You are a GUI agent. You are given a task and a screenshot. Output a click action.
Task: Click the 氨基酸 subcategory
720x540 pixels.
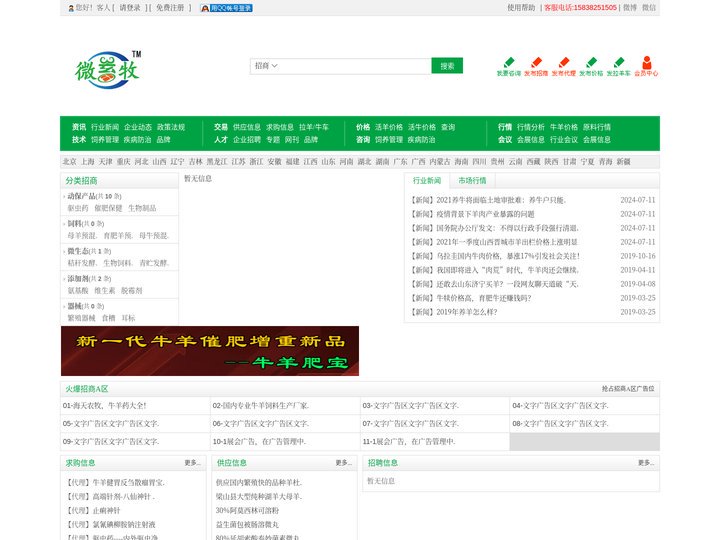tap(78, 291)
